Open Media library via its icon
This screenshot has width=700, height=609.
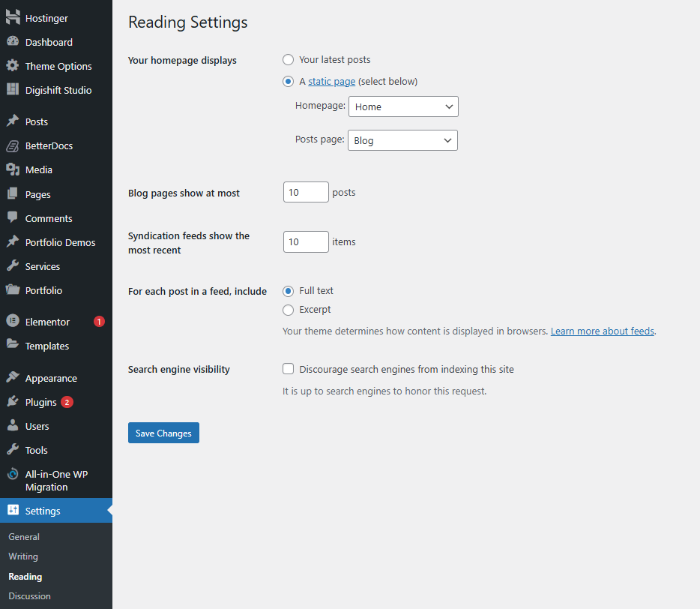pos(13,169)
